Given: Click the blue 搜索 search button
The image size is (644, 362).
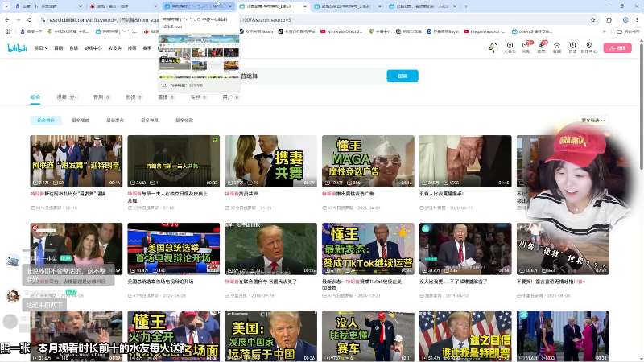Looking at the screenshot, I should 402,76.
